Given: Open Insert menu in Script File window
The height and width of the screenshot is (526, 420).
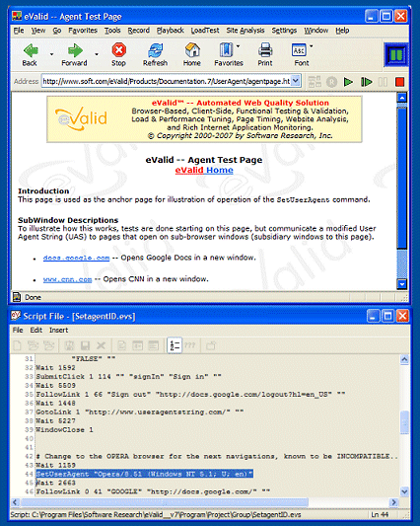Looking at the screenshot, I should click(58, 330).
